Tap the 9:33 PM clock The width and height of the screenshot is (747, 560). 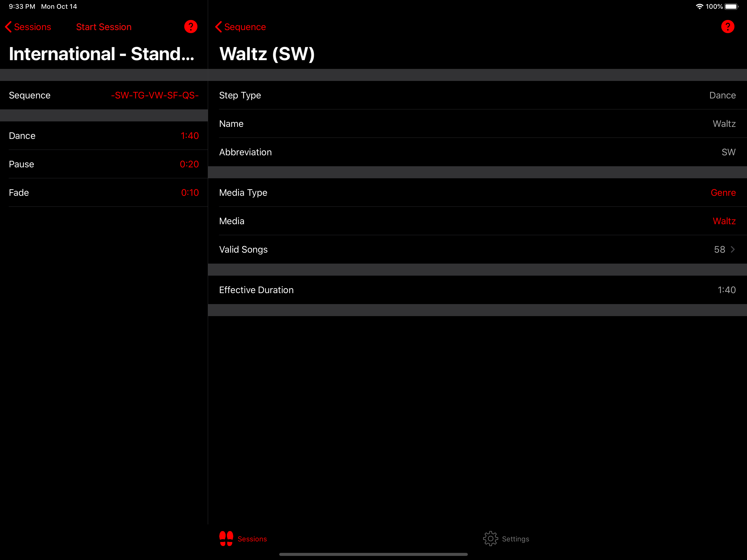point(22,6)
